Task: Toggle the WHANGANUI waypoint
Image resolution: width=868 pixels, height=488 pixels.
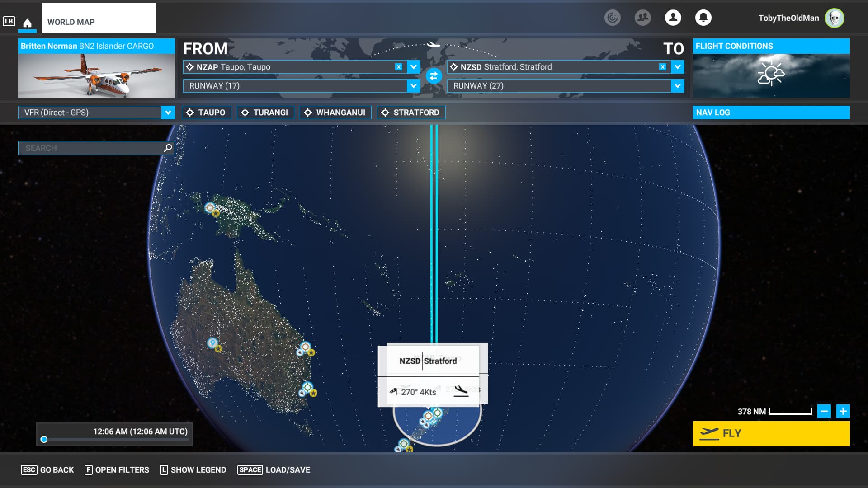Action: (335, 112)
